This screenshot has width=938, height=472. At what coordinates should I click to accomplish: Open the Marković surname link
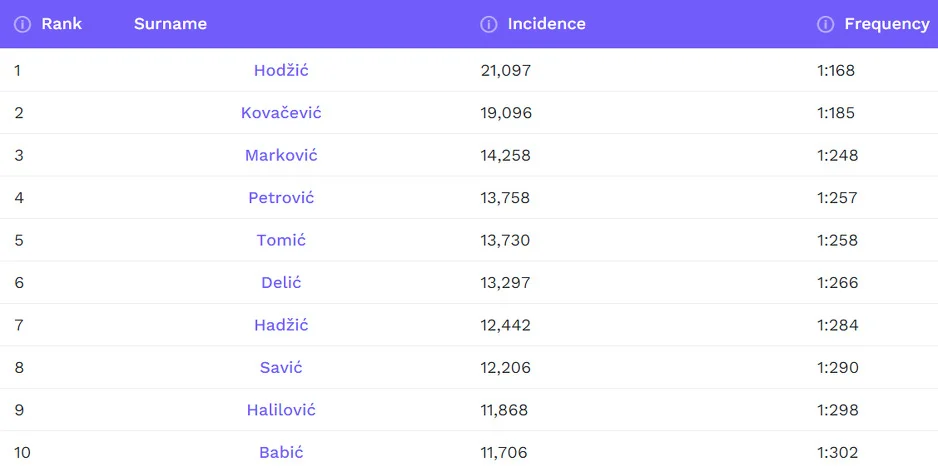[281, 156]
